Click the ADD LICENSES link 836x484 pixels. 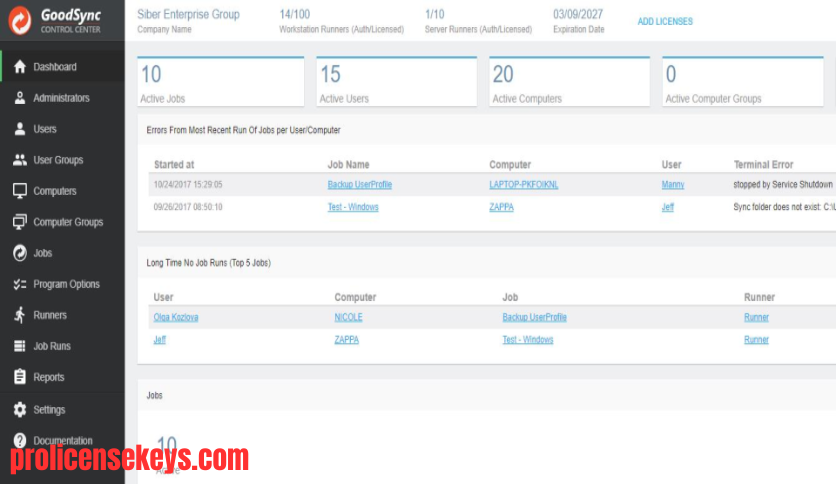tap(665, 21)
